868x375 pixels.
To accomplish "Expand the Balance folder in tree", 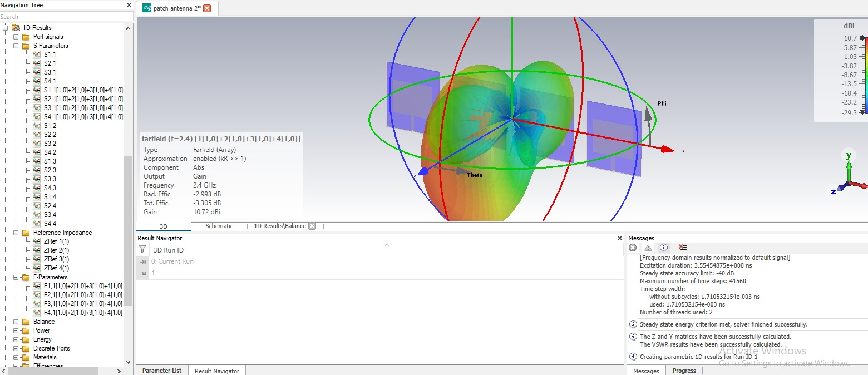I will [x=16, y=322].
